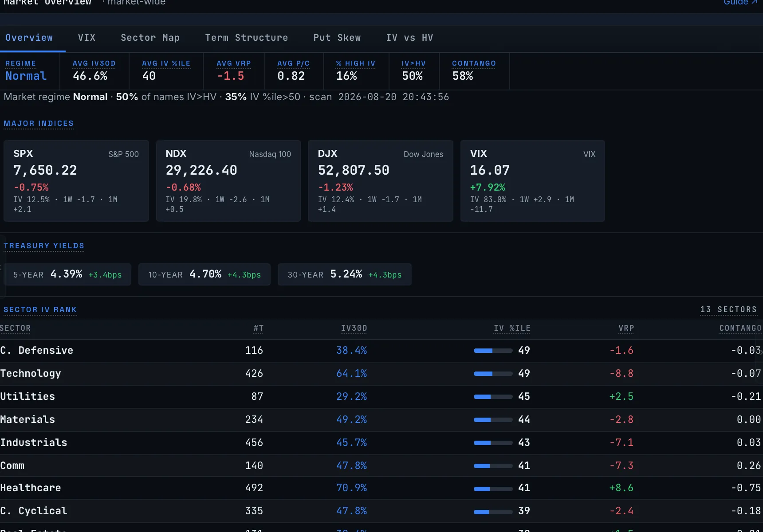
Task: Sort table by VRP column header
Action: [626, 328]
